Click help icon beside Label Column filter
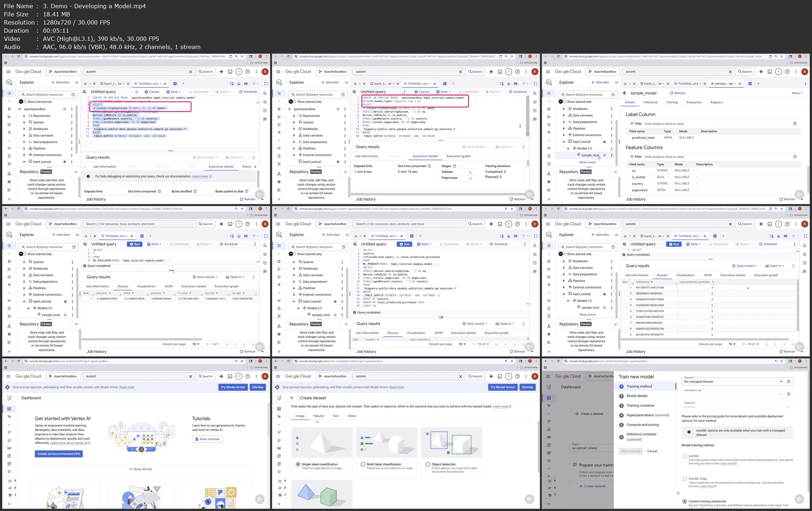This screenshot has height=511, width=812. 795,124
